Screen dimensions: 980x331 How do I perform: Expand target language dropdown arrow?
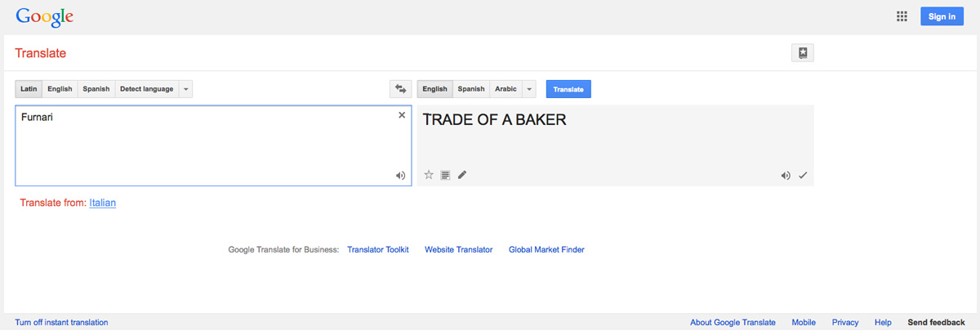(x=529, y=89)
